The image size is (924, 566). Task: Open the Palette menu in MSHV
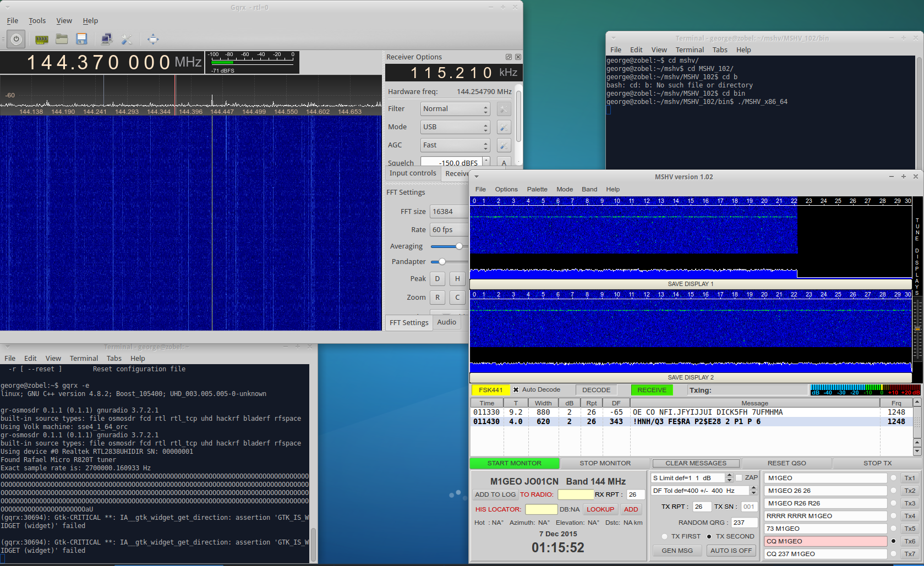pyautogui.click(x=537, y=189)
